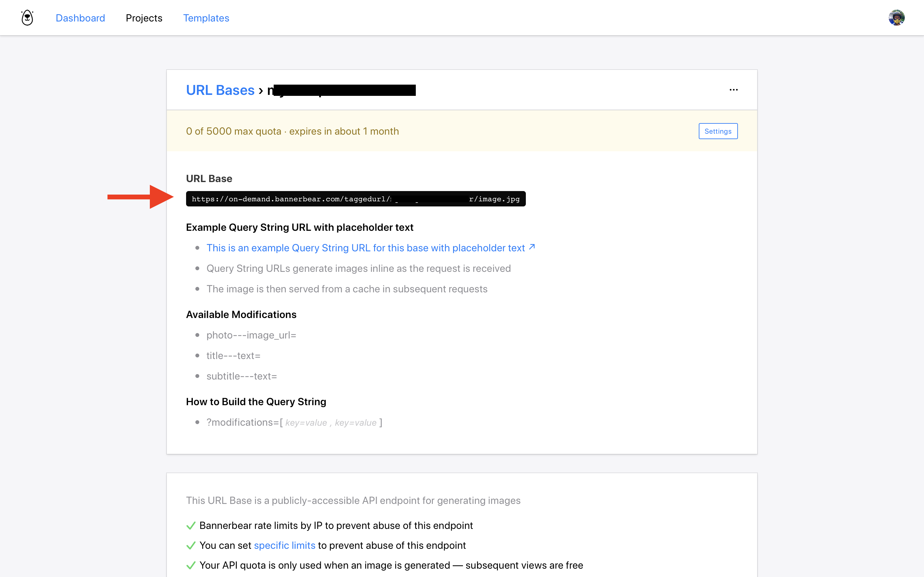Navigate back to URL Bases breadcrumb
This screenshot has height=577, width=924.
[x=220, y=90]
